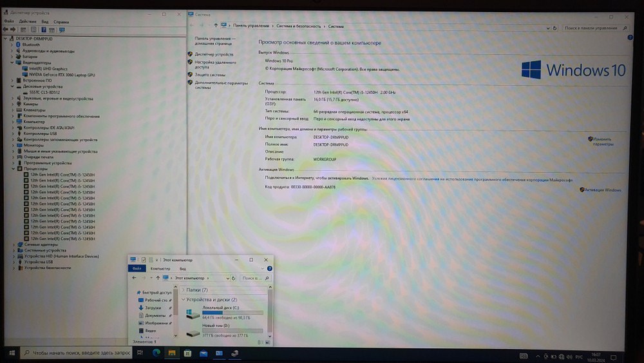Click the back arrow in Этот компьютер window
The width and height of the screenshot is (644, 363).
point(135,278)
